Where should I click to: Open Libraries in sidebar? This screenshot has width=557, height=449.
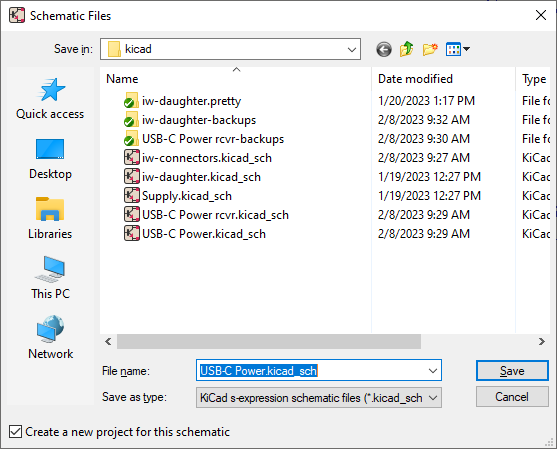50,219
